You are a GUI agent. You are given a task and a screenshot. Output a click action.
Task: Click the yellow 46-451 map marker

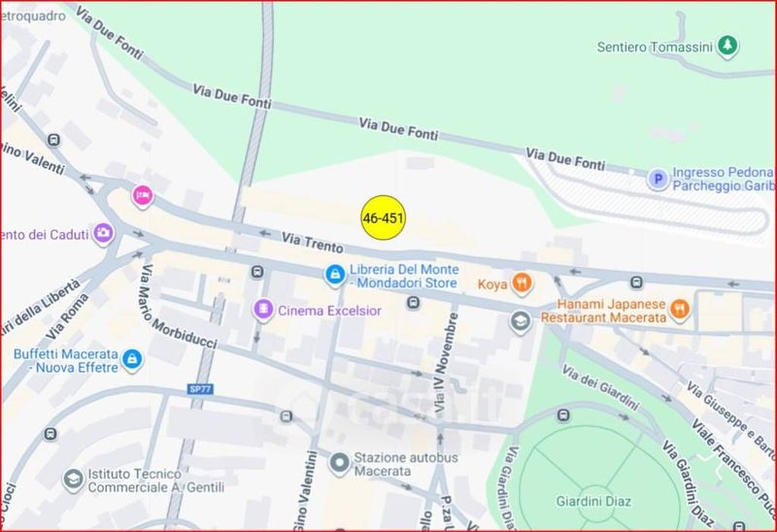pos(383,218)
